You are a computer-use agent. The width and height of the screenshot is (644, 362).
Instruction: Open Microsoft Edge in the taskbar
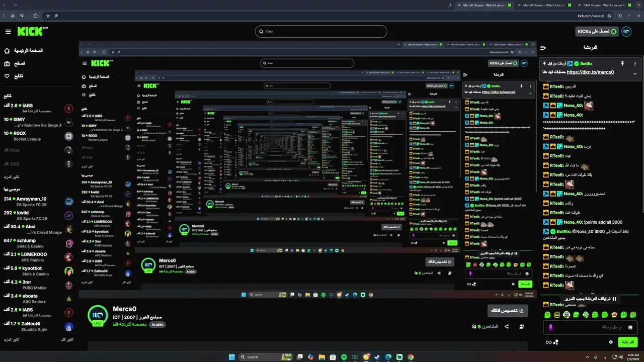[x=388, y=357]
